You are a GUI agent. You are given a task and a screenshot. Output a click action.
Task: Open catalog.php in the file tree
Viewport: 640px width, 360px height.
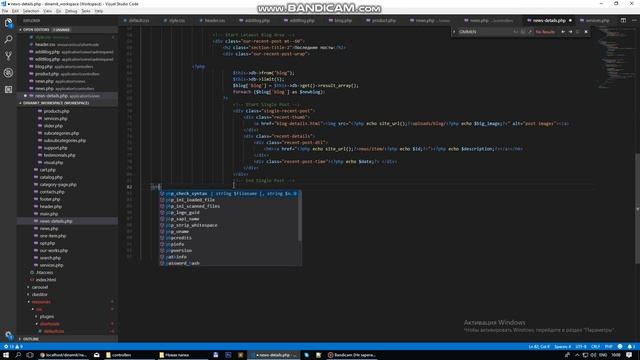51,178
